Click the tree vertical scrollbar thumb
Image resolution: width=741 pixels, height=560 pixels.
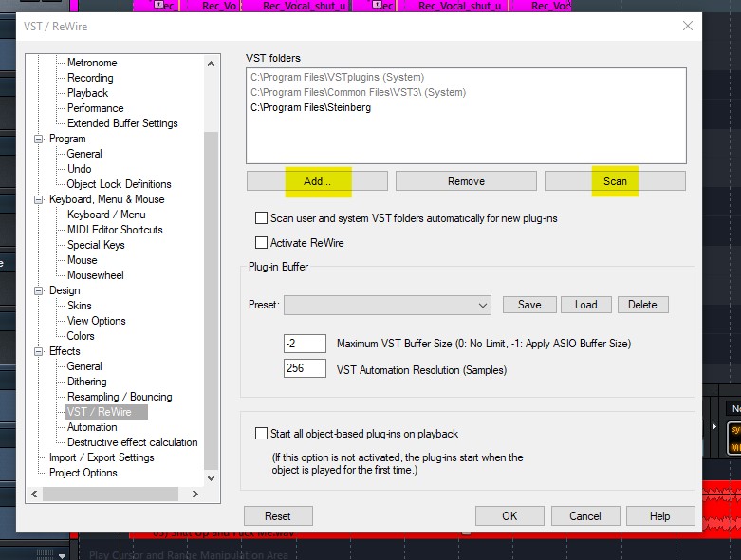point(212,301)
